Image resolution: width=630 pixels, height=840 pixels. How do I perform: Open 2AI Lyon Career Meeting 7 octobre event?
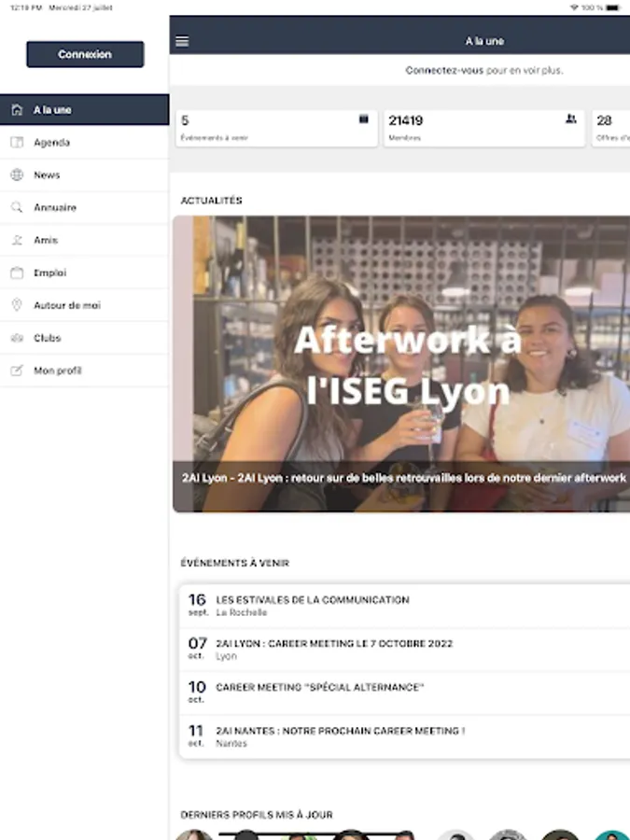pos(404,650)
